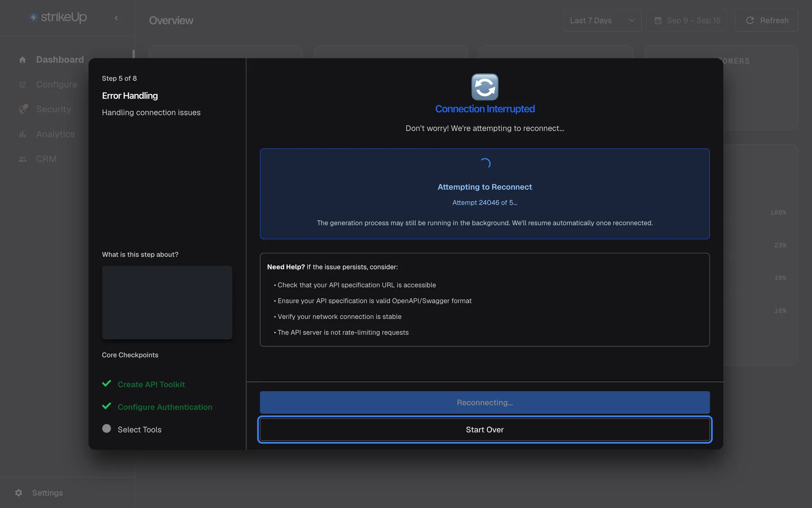
Task: Click the Analytics bar chart icon
Action: click(x=23, y=134)
